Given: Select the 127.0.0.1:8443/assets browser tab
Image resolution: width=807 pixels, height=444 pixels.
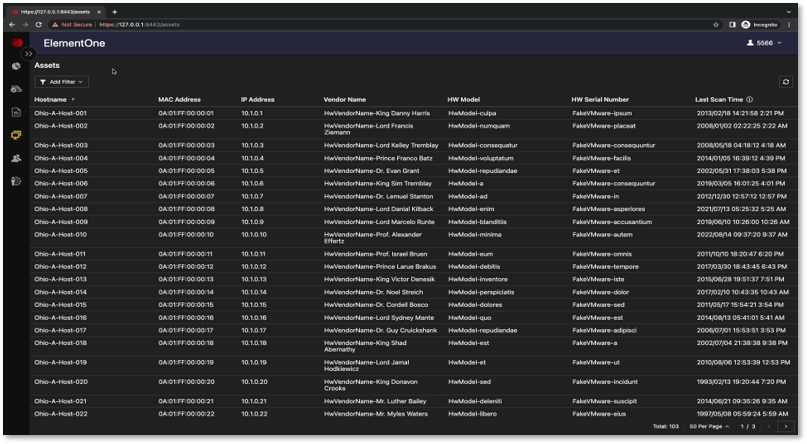Looking at the screenshot, I should [x=55, y=12].
